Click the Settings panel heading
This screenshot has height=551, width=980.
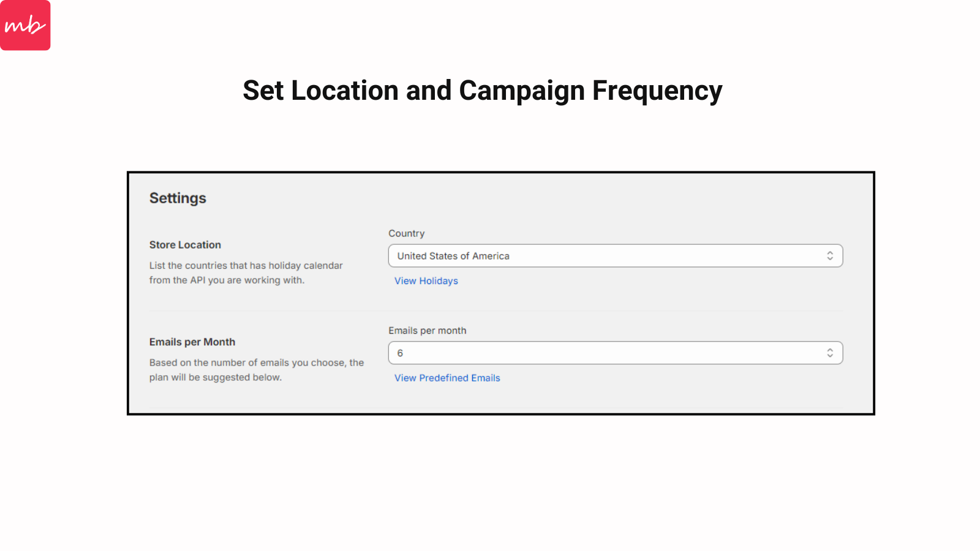178,198
